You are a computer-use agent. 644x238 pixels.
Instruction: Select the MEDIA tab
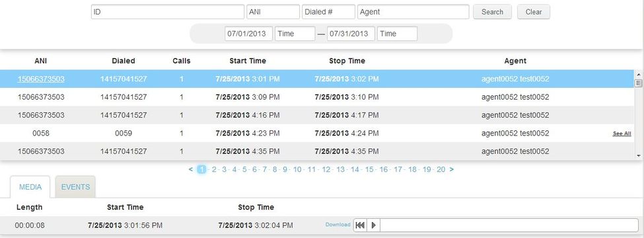(30, 187)
